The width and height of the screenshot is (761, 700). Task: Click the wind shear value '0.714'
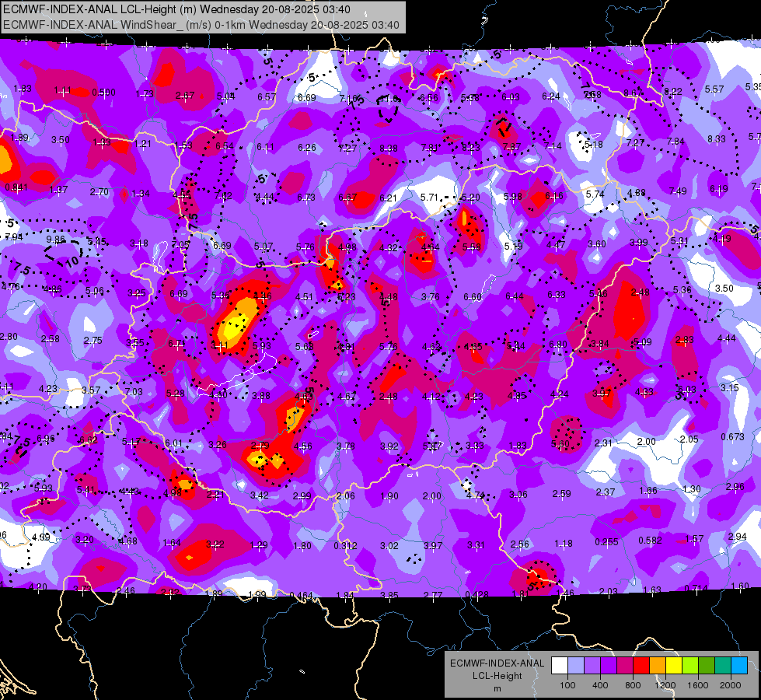[x=696, y=588]
